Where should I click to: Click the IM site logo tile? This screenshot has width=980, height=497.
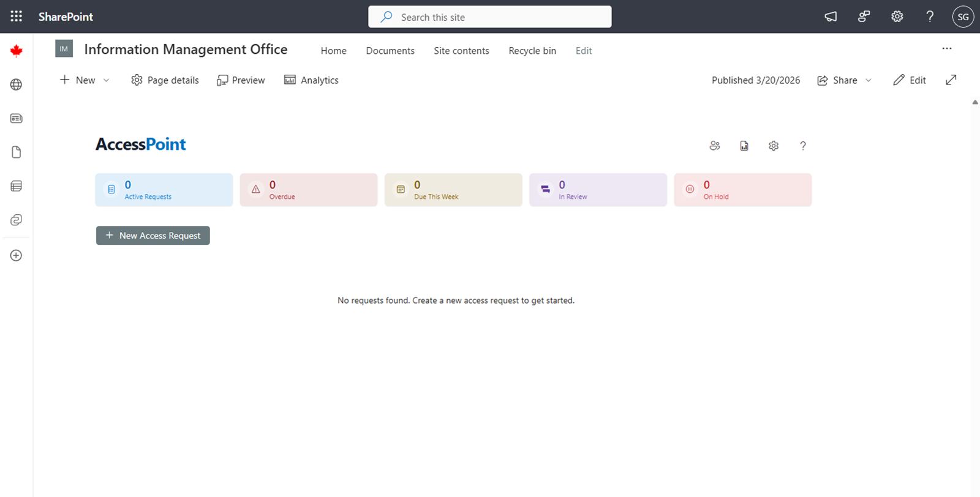click(x=64, y=48)
